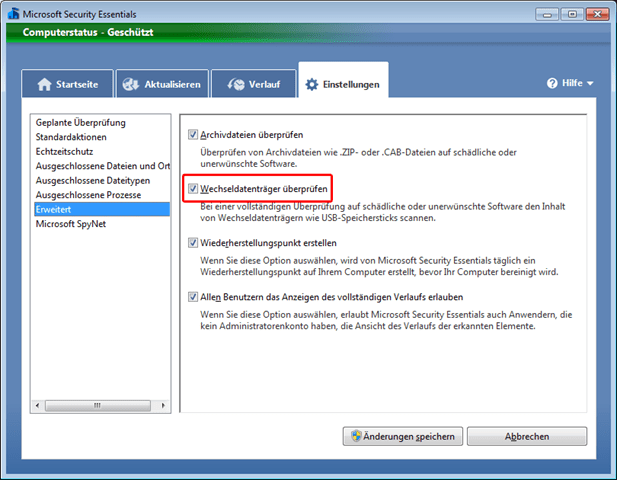Click the Archivdateien .ZIP/.CAB description text
Image resolution: width=617 pixels, height=480 pixels.
pos(358,158)
